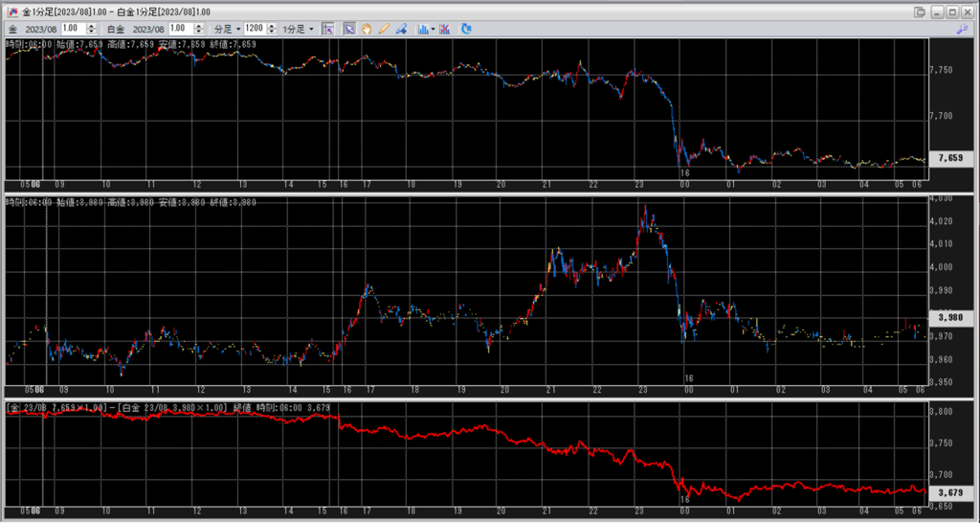Click the 白金 1.00 multiplier field
980x523 pixels.
click(180, 29)
